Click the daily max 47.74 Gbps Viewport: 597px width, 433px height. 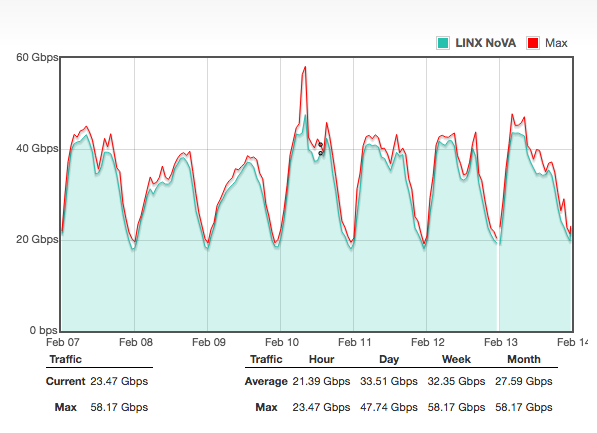389,407
